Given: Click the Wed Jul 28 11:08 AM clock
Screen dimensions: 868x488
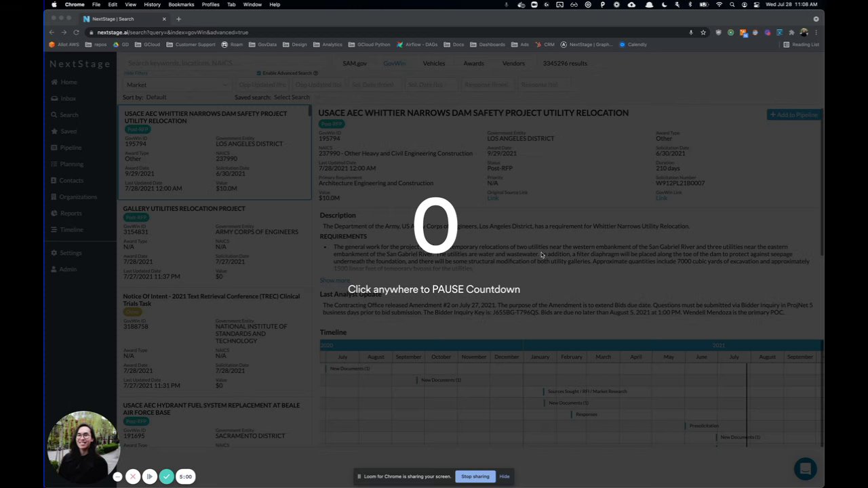Looking at the screenshot, I should point(792,5).
